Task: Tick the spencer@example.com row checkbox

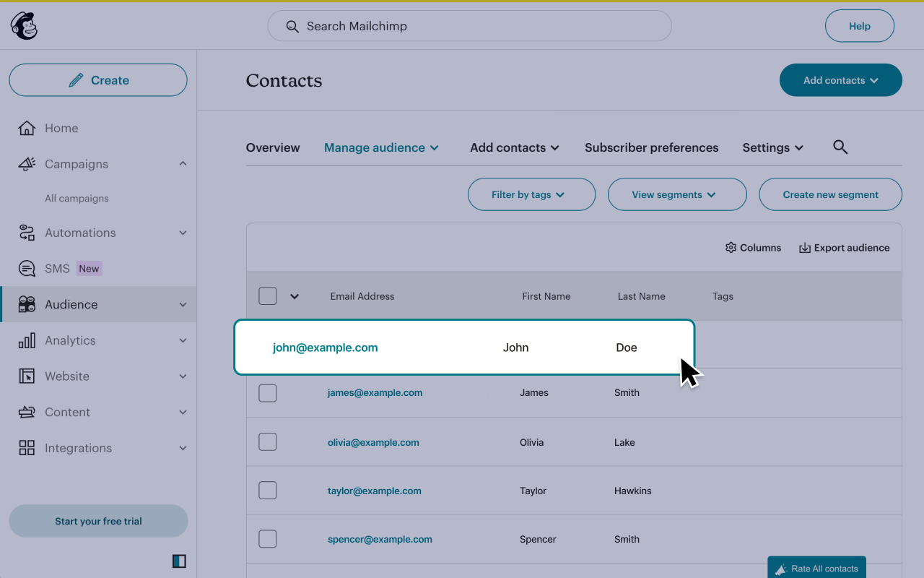Action: (x=268, y=539)
